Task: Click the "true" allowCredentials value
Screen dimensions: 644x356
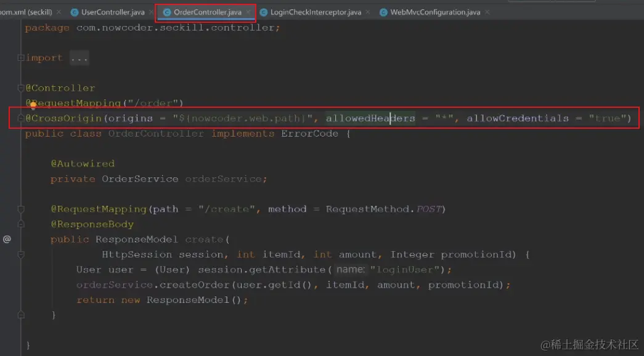Action: pyautogui.click(x=607, y=118)
